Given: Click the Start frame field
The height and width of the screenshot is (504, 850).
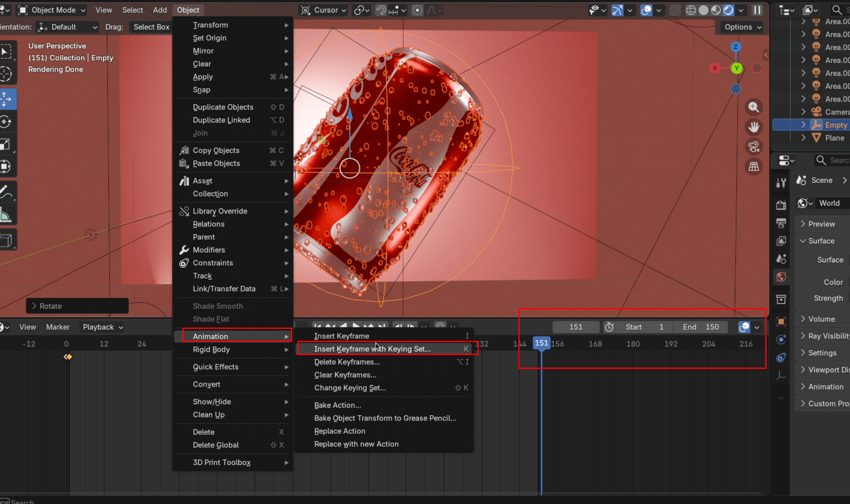Looking at the screenshot, I should [644, 327].
